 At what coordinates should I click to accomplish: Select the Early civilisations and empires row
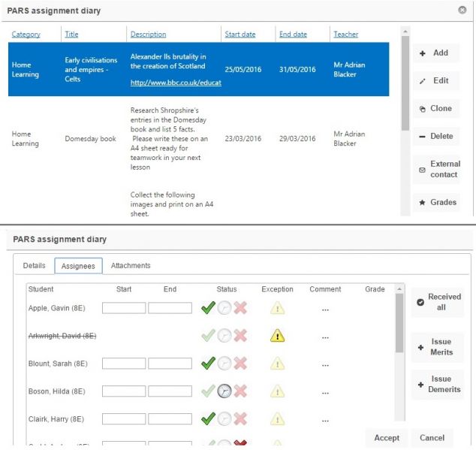[x=198, y=69]
